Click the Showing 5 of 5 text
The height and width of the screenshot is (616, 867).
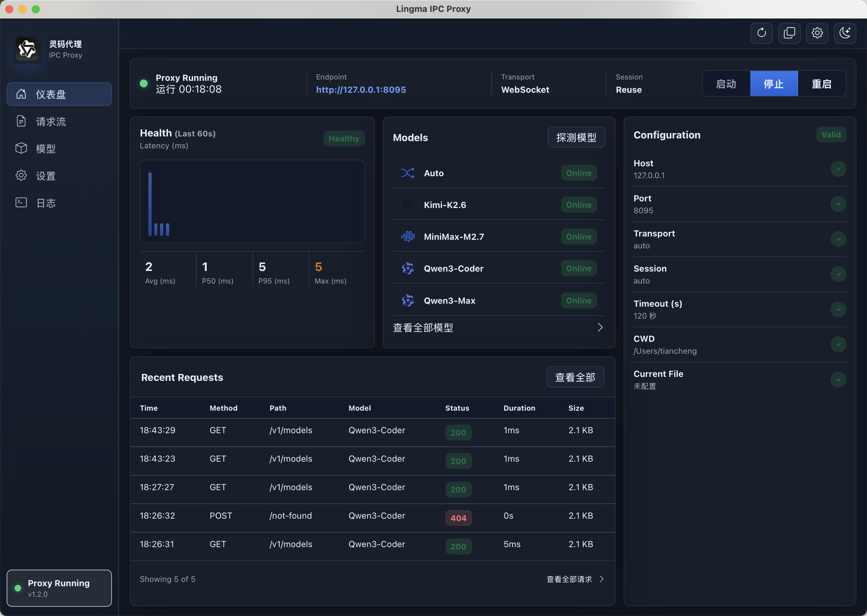tap(168, 579)
